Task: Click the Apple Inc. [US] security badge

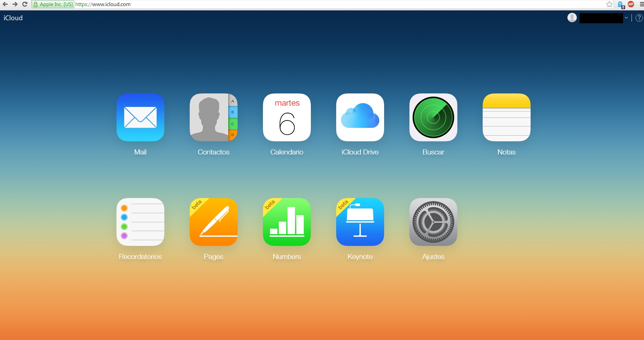Action: 53,4
